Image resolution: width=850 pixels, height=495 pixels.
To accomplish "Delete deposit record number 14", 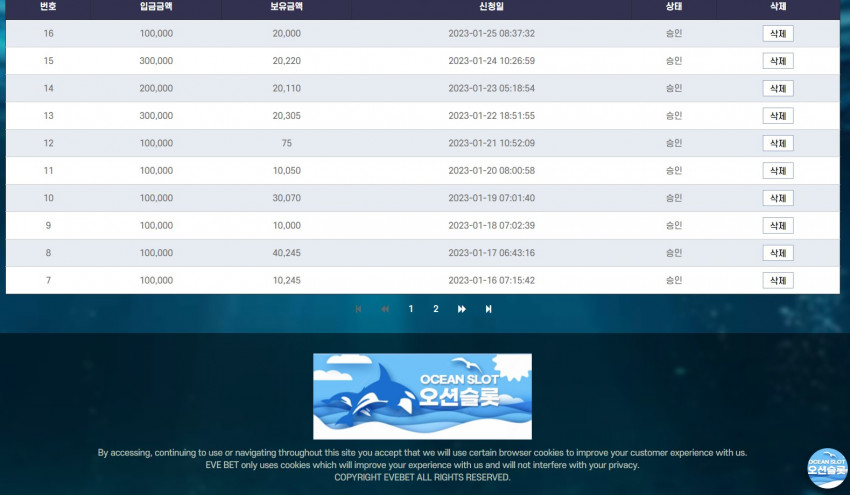I will [x=778, y=88].
